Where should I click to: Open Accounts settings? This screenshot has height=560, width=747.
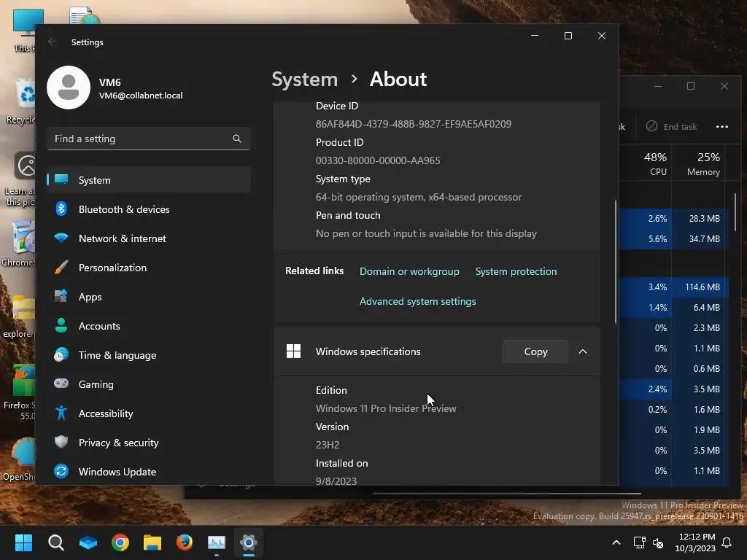tap(149, 326)
